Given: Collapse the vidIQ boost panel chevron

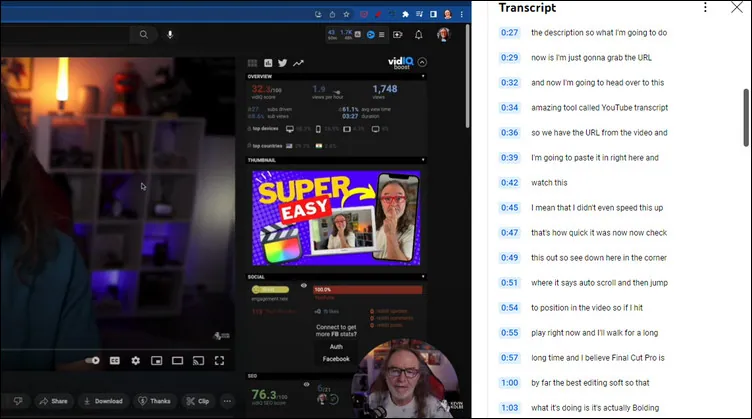Looking at the screenshot, I should 422,62.
